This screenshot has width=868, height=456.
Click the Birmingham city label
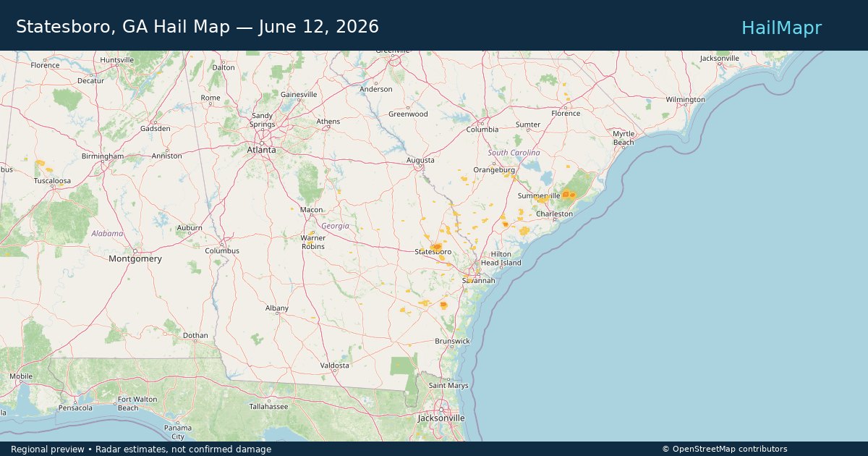103,156
